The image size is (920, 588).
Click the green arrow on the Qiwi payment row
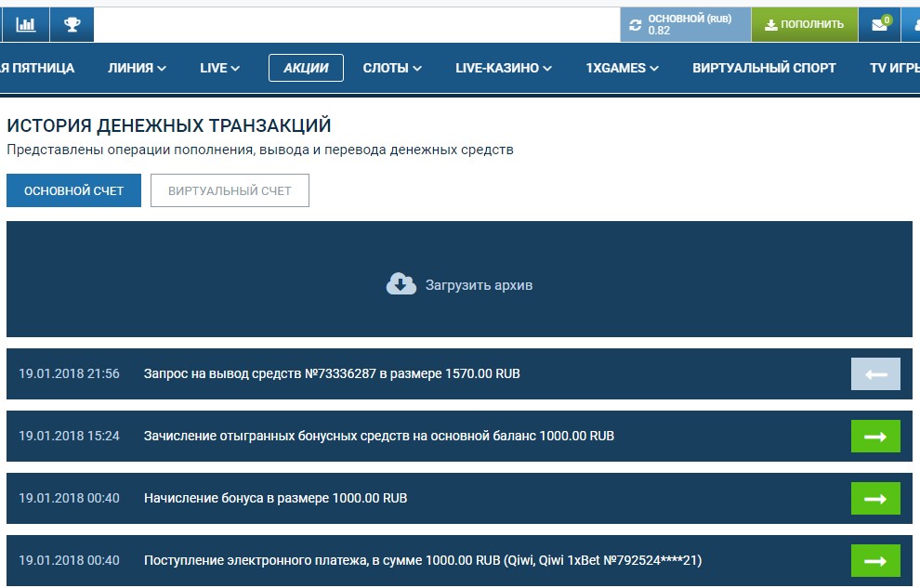[875, 560]
